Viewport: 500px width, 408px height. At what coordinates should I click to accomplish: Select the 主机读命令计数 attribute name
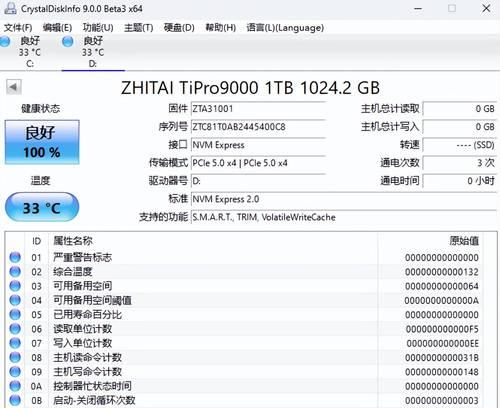point(88,357)
